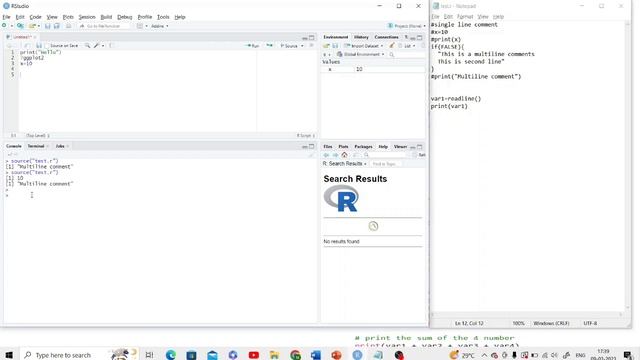
Task: Click the load workspace icon in Environment pane
Action: (x=326, y=46)
